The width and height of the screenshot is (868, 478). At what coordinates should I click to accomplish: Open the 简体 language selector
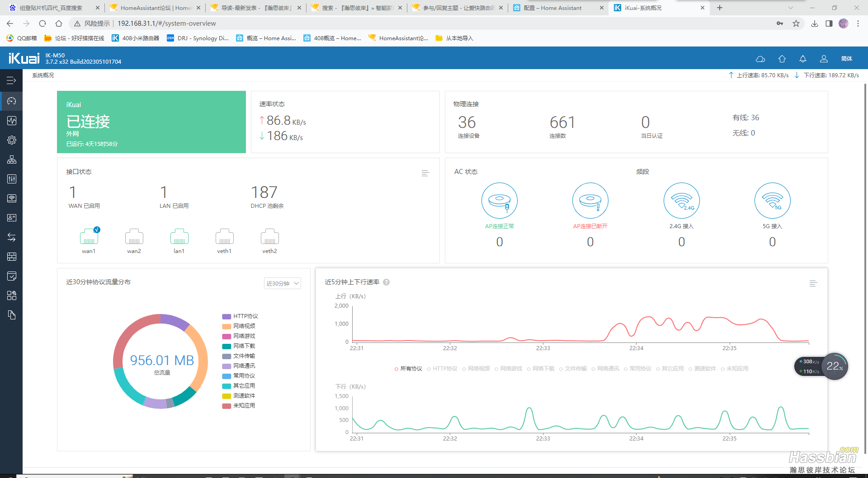(x=847, y=59)
